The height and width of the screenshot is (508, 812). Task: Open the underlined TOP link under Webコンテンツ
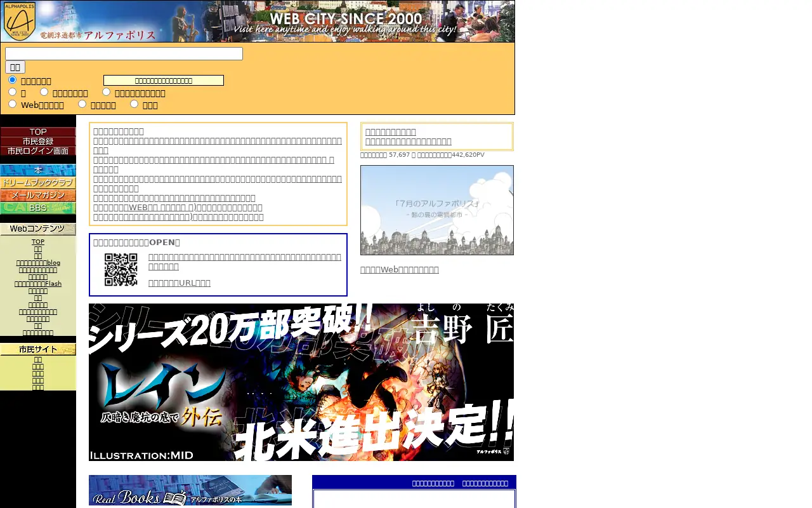[x=38, y=242]
